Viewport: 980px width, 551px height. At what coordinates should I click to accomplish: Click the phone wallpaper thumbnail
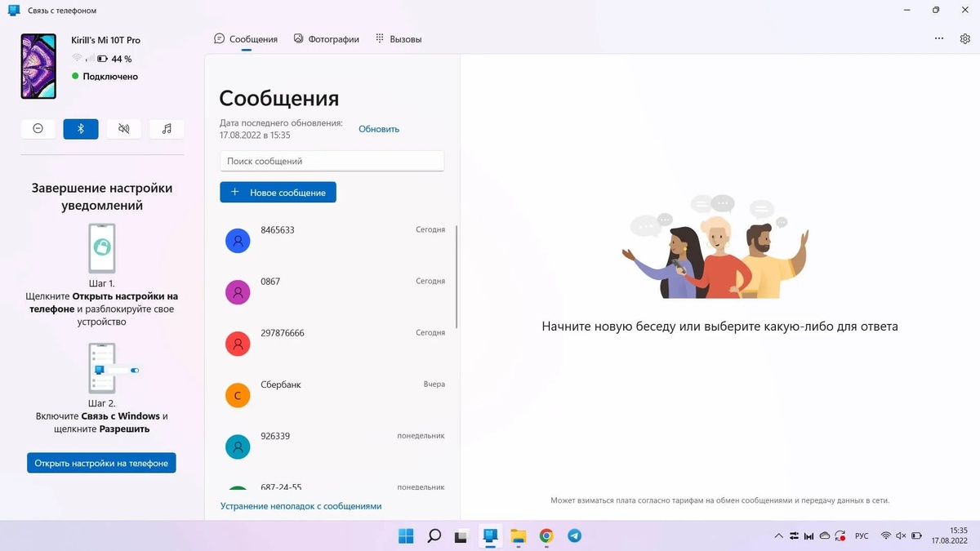coord(38,66)
